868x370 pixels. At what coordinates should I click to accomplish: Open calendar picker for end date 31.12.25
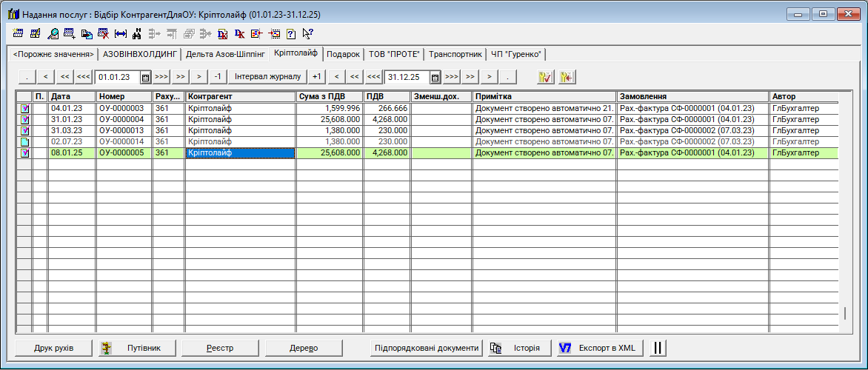pos(435,77)
